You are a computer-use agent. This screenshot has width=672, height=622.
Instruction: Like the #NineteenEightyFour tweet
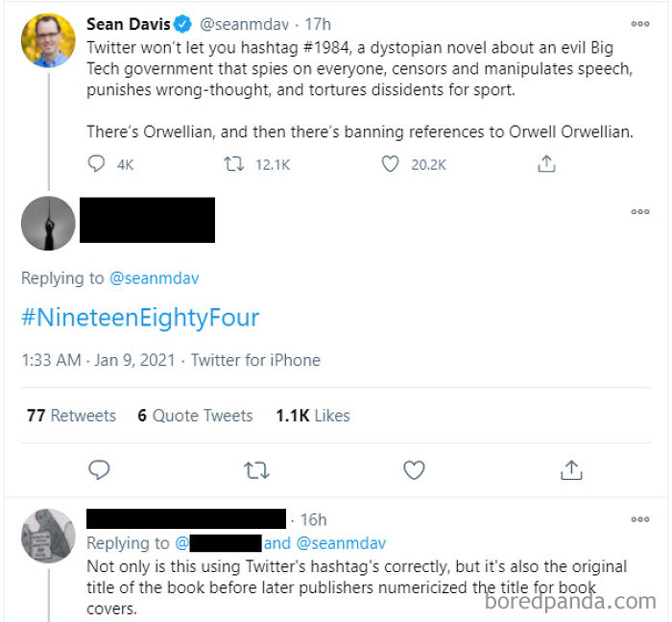tap(414, 470)
